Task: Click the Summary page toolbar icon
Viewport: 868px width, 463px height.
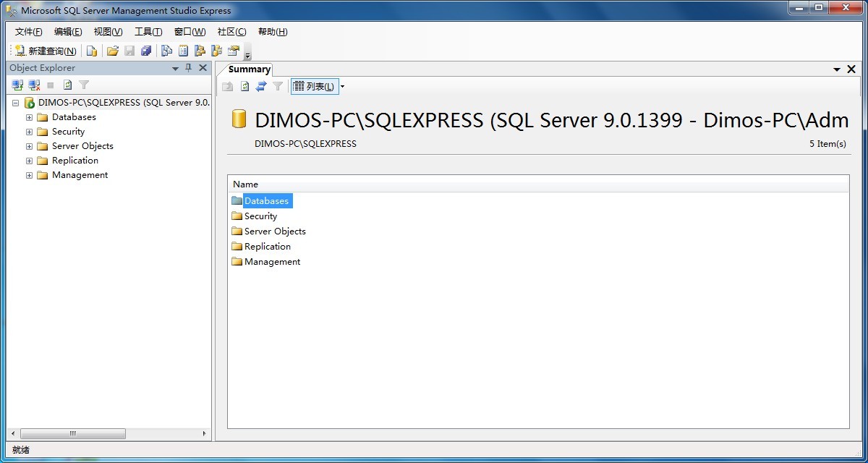Action: 183,51
